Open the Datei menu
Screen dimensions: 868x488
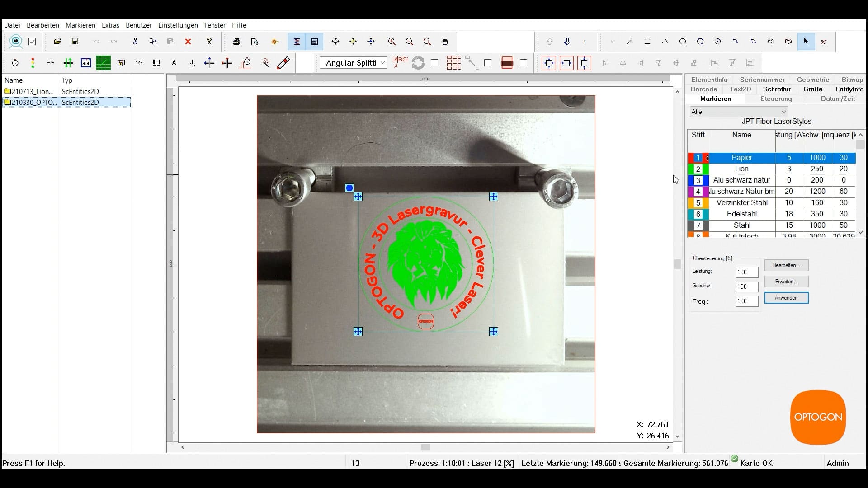coord(12,25)
